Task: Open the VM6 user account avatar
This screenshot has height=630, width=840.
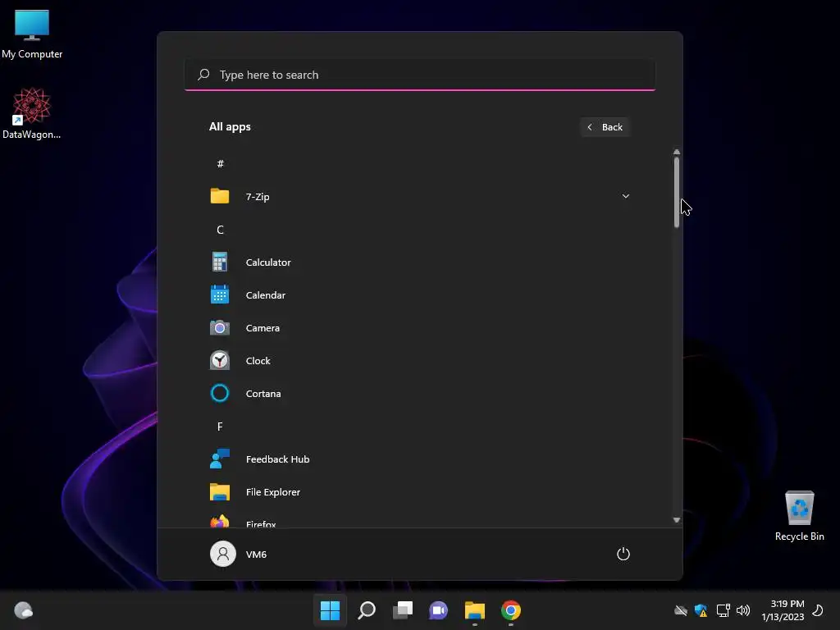Action: pos(223,554)
